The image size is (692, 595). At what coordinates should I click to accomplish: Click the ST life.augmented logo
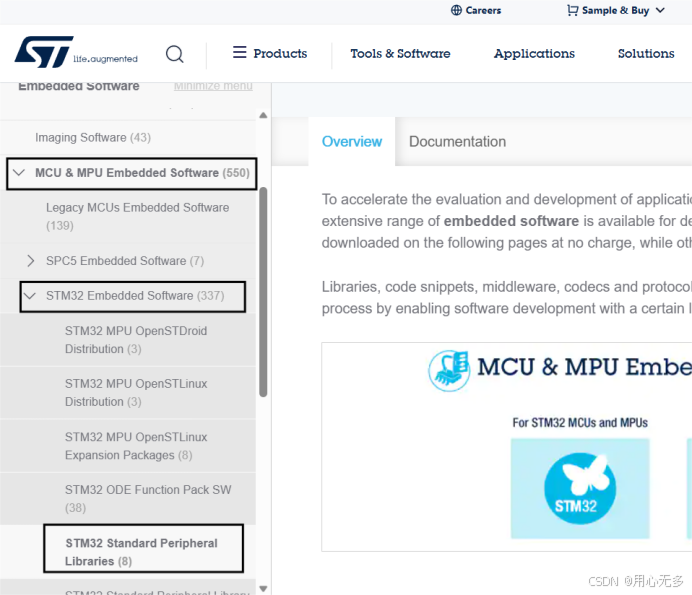76,52
